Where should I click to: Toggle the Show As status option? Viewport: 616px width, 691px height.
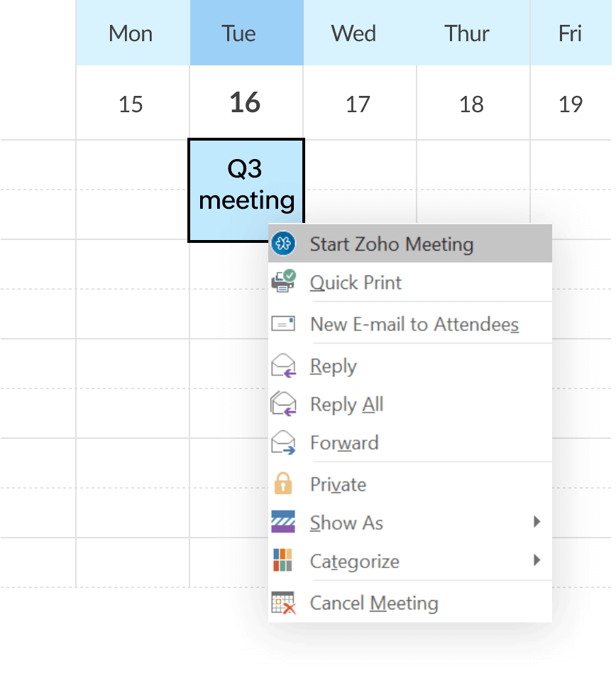346,522
